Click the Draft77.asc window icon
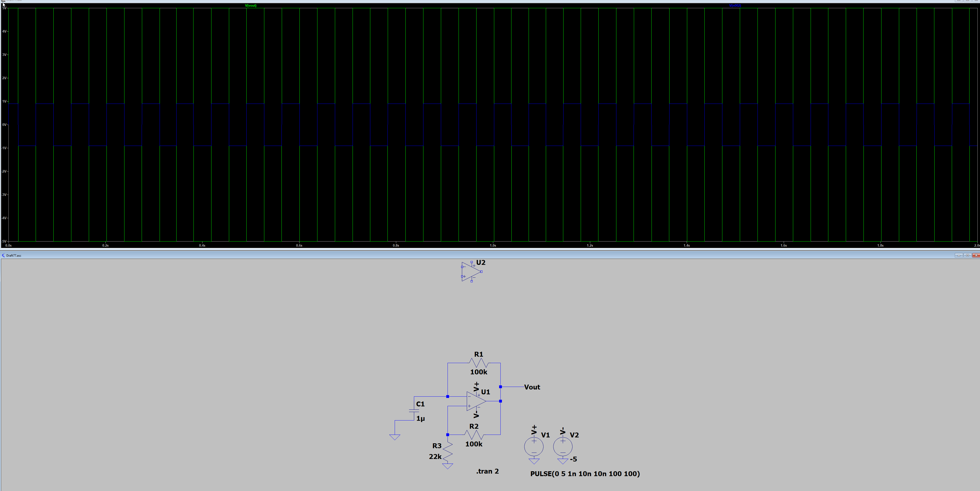980x491 pixels. point(3,255)
